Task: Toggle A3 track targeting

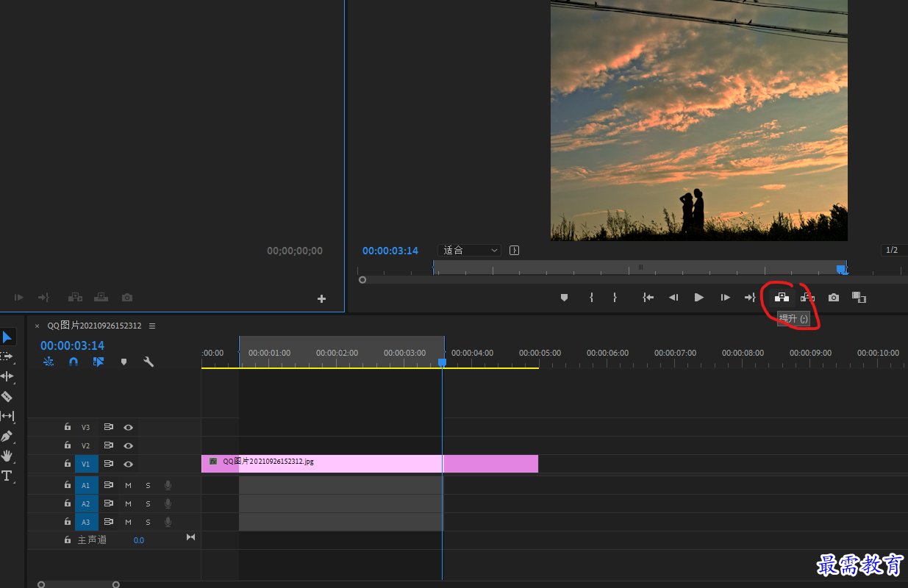Action: (86, 522)
